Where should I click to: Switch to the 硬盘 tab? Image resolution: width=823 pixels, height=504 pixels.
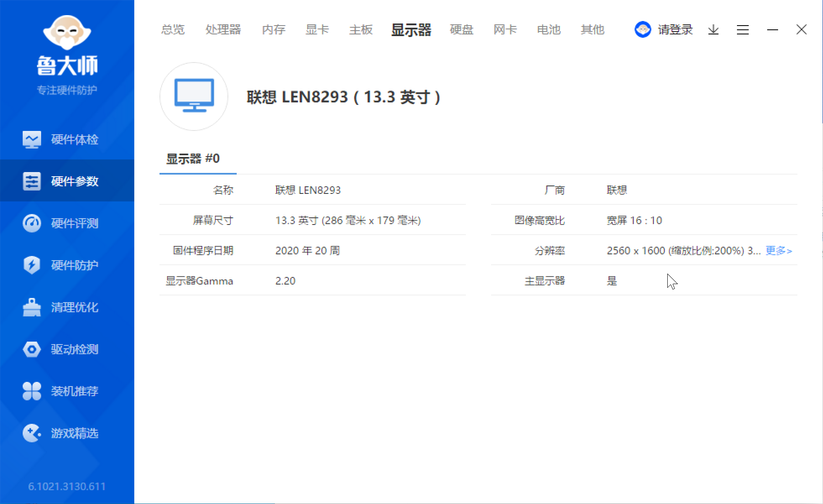(462, 30)
